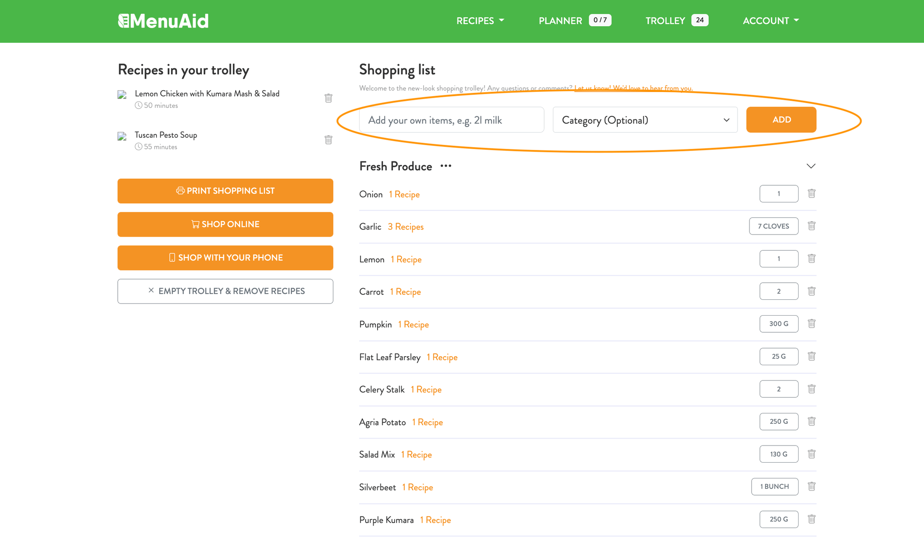Trash the Garlic item
The width and height of the screenshot is (924, 560).
point(811,226)
